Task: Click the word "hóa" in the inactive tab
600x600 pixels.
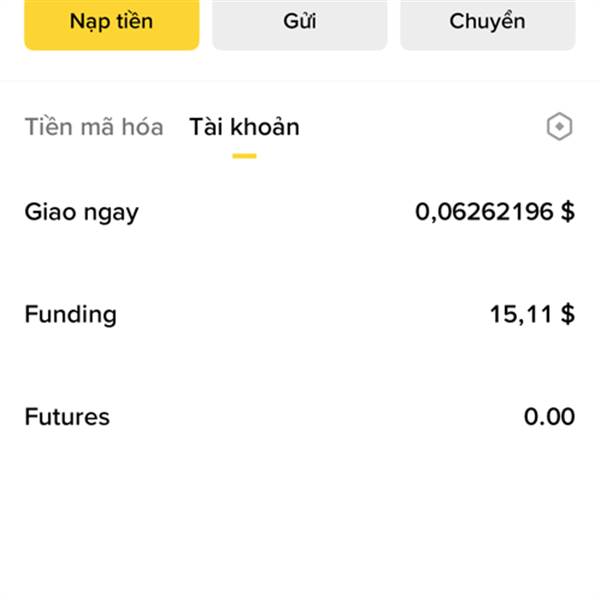Action: pyautogui.click(x=143, y=127)
